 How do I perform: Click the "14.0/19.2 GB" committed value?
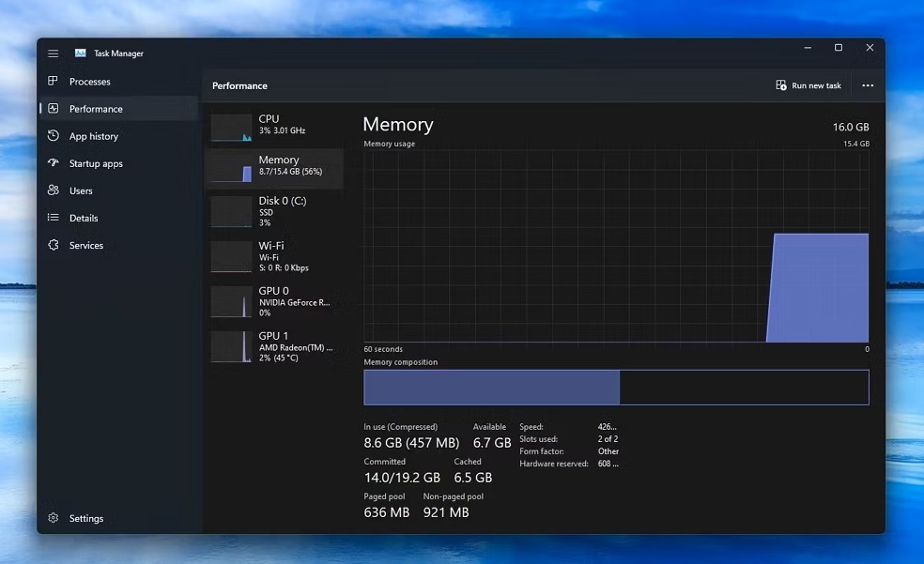click(402, 478)
